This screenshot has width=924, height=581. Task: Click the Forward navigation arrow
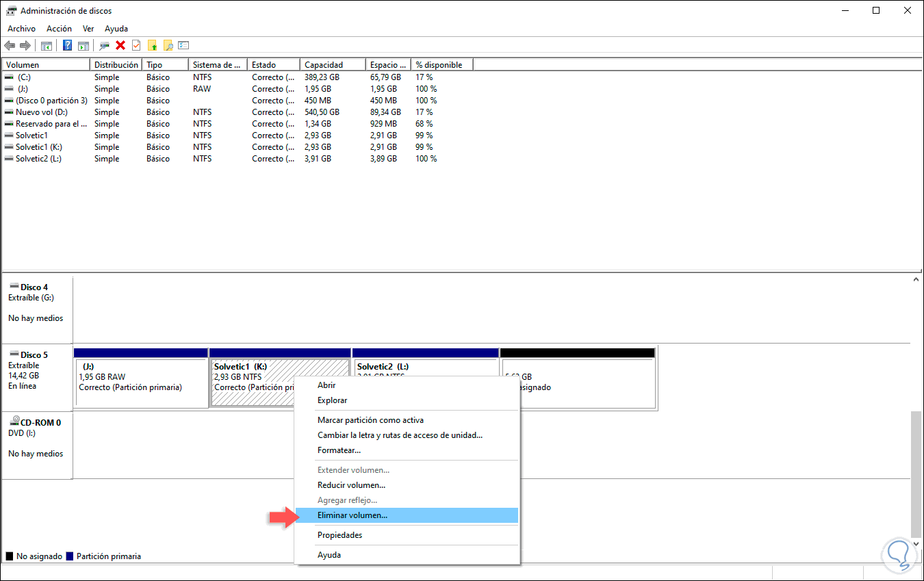[25, 45]
